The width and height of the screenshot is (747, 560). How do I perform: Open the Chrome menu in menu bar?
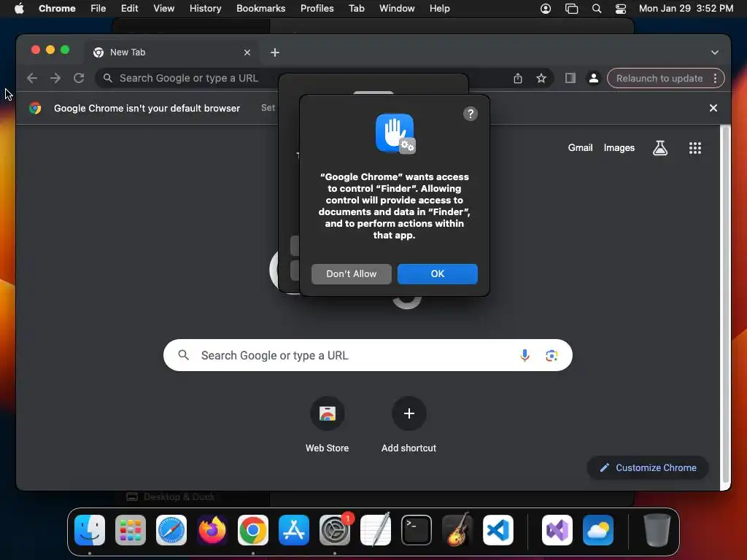[57, 9]
